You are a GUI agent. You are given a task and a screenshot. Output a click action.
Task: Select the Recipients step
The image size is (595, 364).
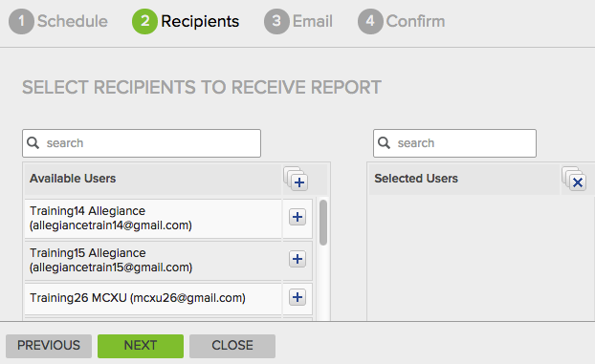(x=186, y=21)
